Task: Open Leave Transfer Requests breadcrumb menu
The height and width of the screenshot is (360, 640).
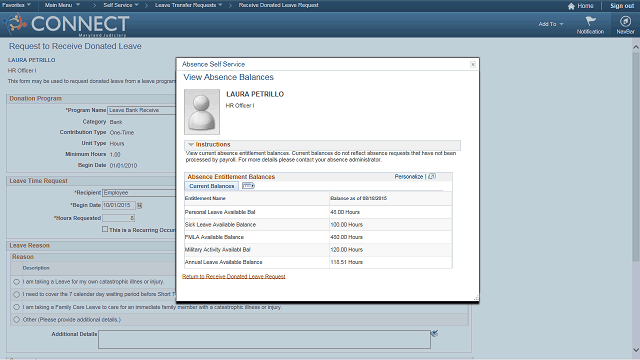Action: click(x=188, y=5)
